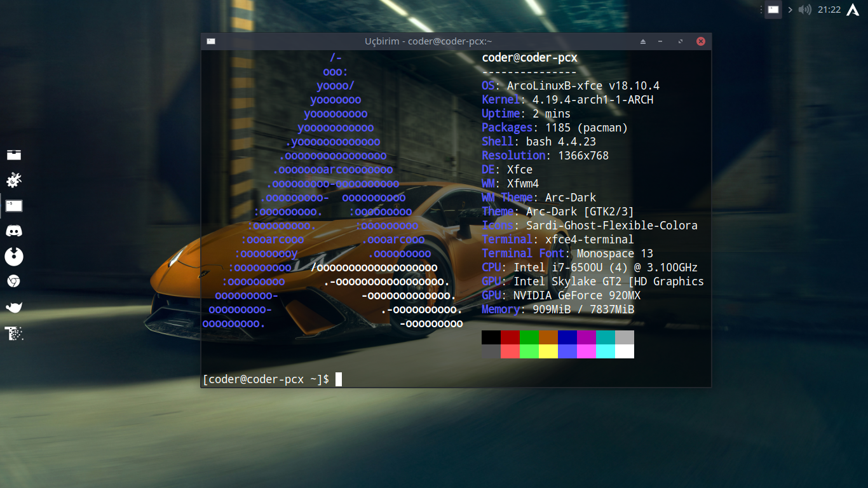
Task: Launch the animal-silhouette dock icon under Chrome
Action: [x=14, y=308]
